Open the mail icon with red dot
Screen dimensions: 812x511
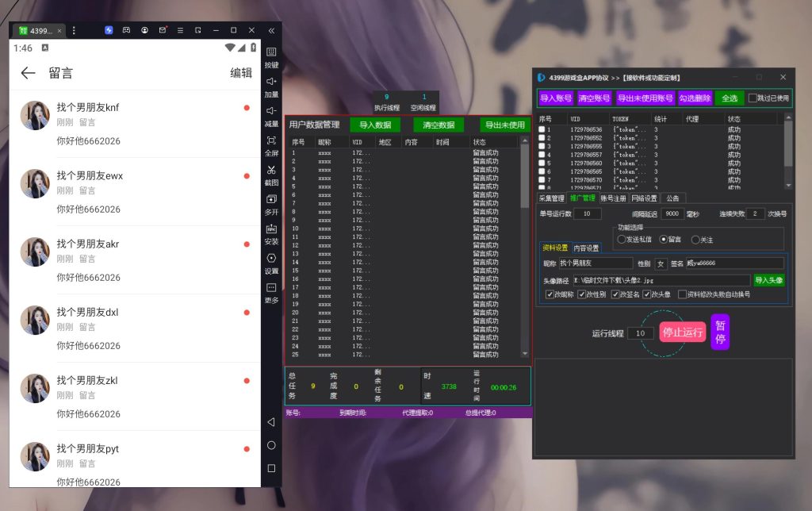tap(163, 31)
